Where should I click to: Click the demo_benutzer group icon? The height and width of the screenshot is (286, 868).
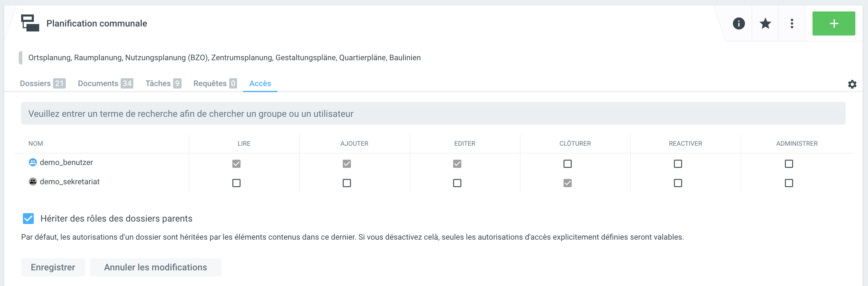[33, 163]
